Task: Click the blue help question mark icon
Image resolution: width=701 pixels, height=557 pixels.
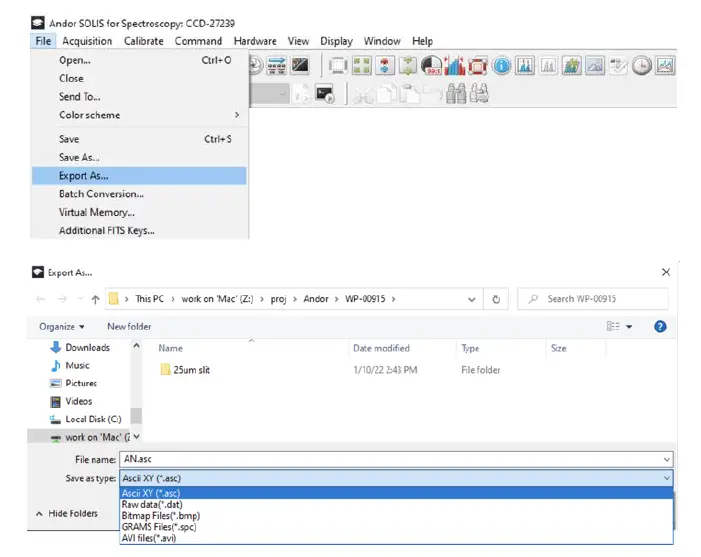Action: [x=660, y=326]
